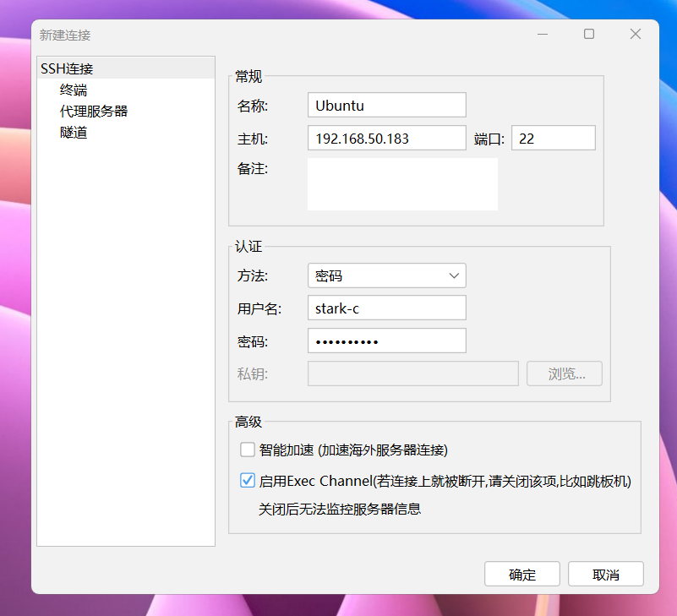Minimize the 新建连接 dialog
Image resolution: width=677 pixels, height=616 pixels.
543,34
